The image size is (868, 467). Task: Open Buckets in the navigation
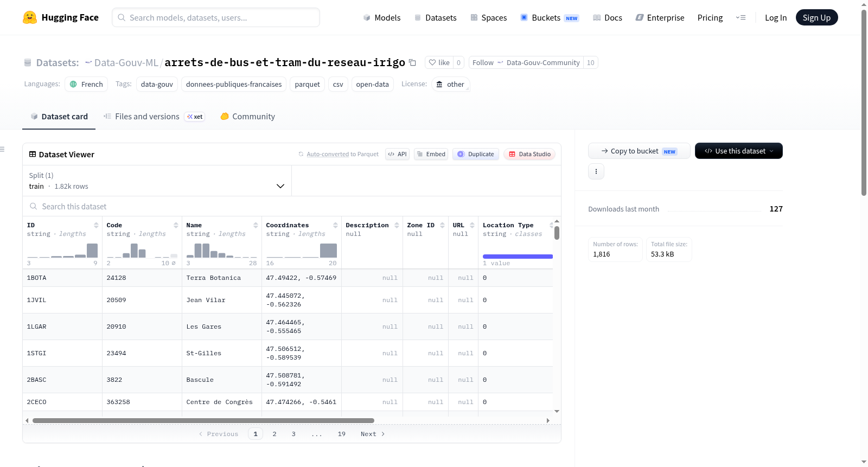(550, 17)
